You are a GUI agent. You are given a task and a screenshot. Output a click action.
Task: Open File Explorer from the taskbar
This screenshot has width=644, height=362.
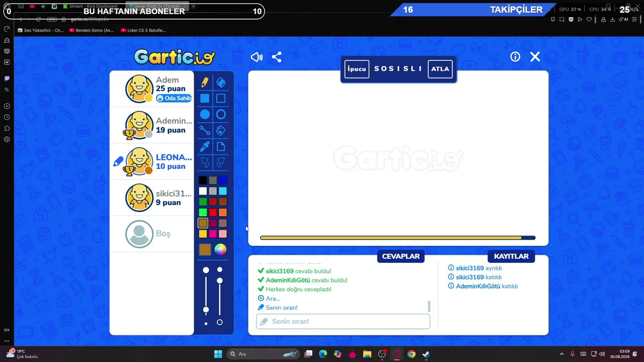point(367,354)
